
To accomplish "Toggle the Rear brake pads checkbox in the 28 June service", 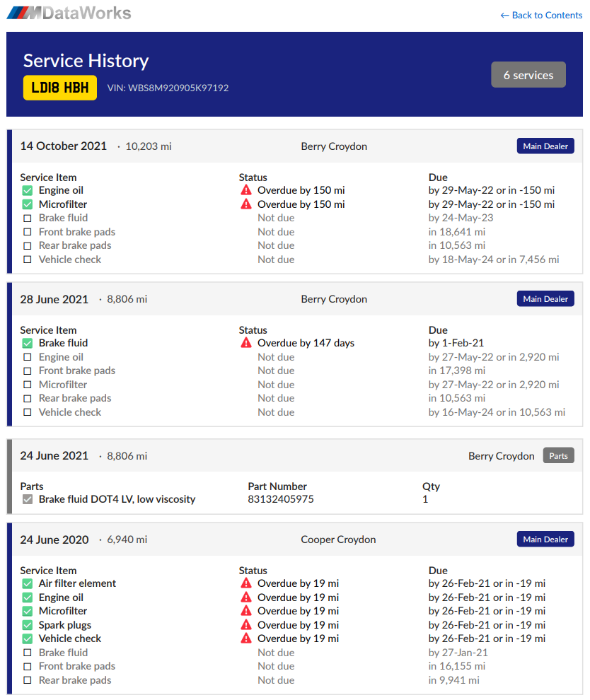I will [x=27, y=397].
